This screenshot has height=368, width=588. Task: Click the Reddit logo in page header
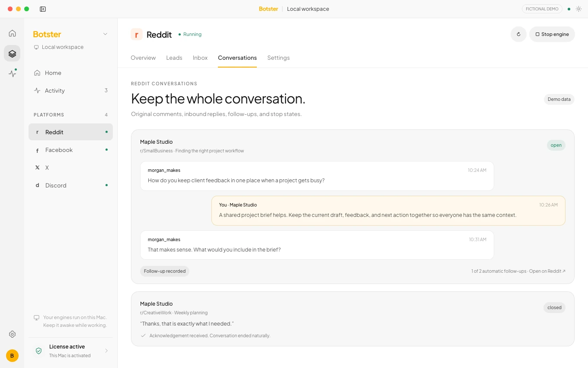(137, 34)
